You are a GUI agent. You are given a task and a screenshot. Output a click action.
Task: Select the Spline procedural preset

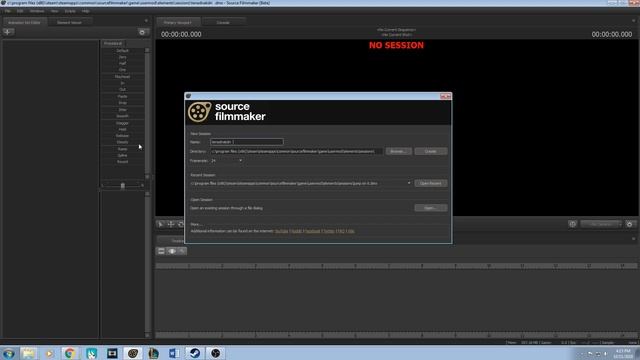coord(122,156)
